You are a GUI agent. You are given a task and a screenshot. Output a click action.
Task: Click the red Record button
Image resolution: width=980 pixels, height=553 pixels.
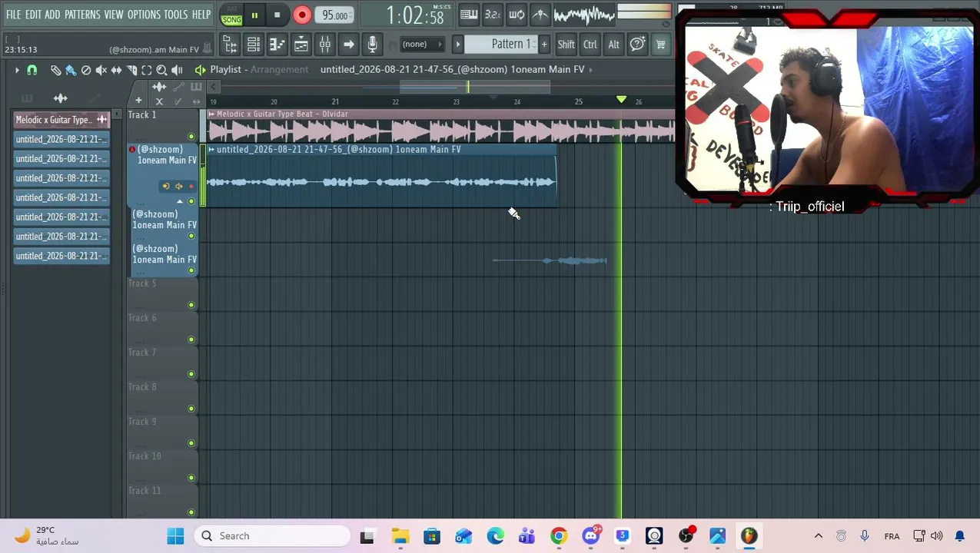click(302, 15)
